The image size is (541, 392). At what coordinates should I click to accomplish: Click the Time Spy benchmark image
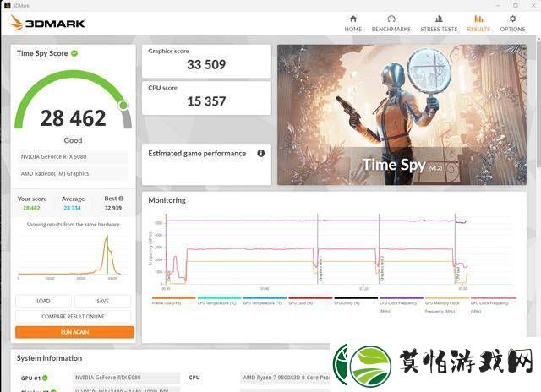402,115
